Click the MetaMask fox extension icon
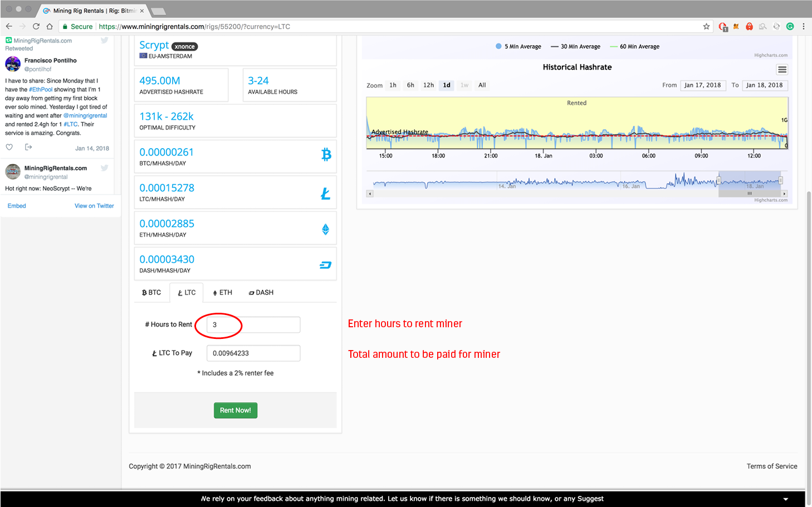The height and width of the screenshot is (507, 812). [x=736, y=26]
